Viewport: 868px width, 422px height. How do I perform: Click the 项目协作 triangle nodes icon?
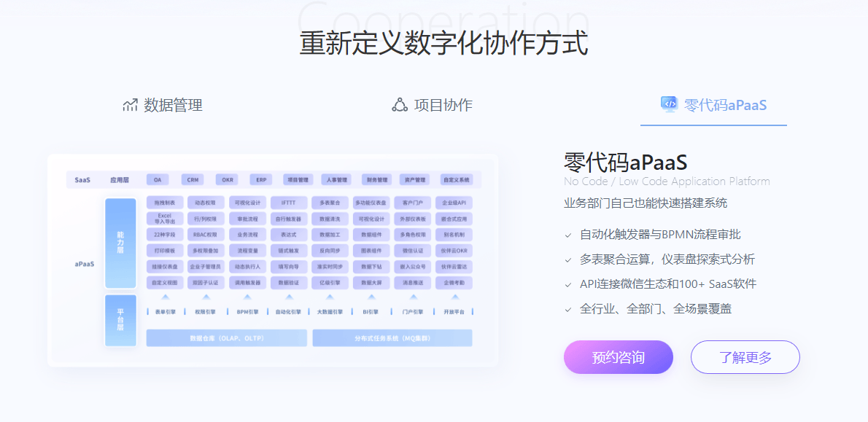point(400,105)
